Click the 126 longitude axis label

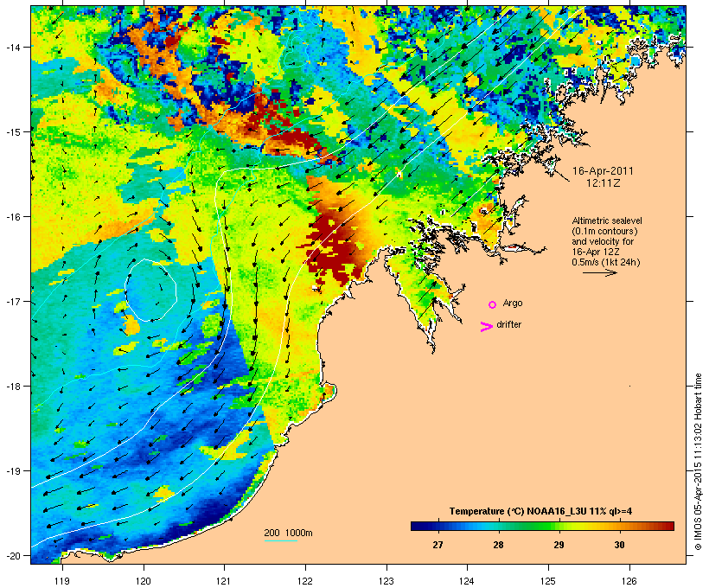pyautogui.click(x=629, y=581)
